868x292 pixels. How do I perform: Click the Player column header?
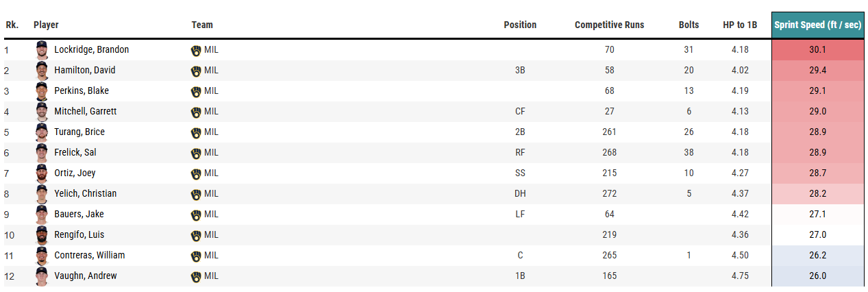pyautogui.click(x=46, y=25)
